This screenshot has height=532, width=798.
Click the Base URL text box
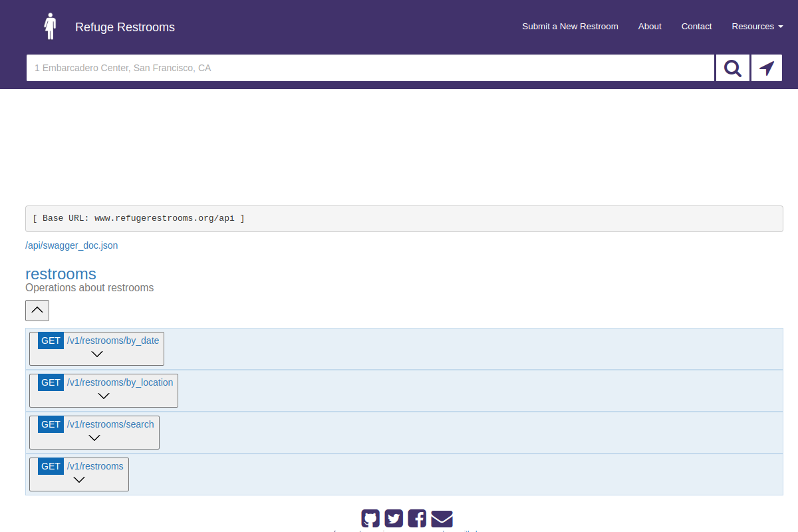[404, 219]
